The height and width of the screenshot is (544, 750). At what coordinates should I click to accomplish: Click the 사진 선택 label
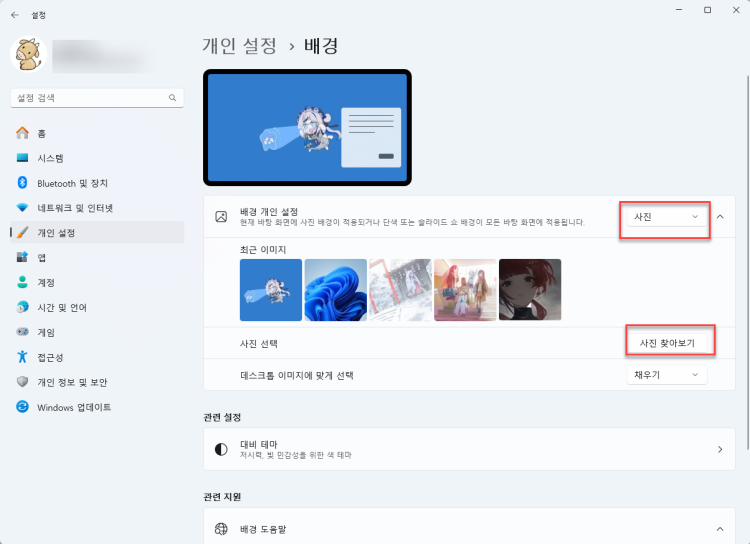[259, 344]
